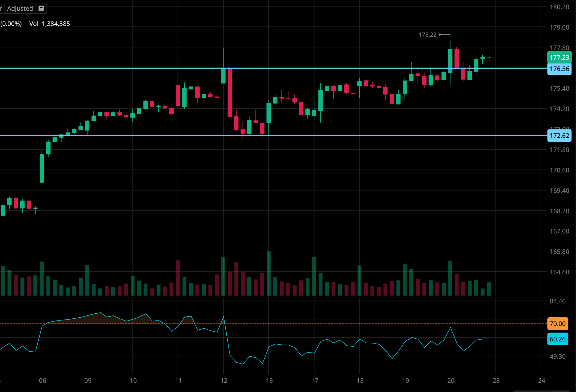The image size is (576, 392).
Task: Click the 172.62 support line label
Action: tap(559, 135)
